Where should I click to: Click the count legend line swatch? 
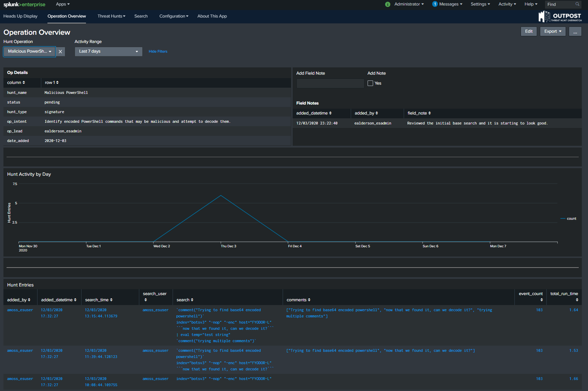563,219
